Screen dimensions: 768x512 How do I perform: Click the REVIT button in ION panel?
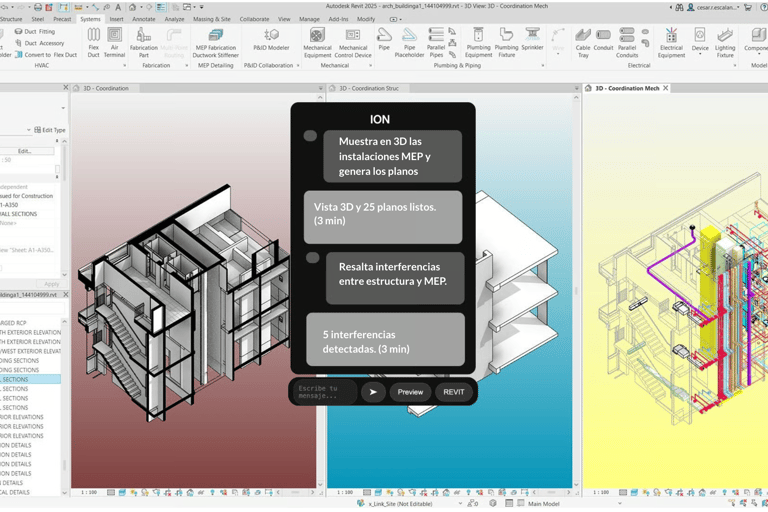click(454, 392)
